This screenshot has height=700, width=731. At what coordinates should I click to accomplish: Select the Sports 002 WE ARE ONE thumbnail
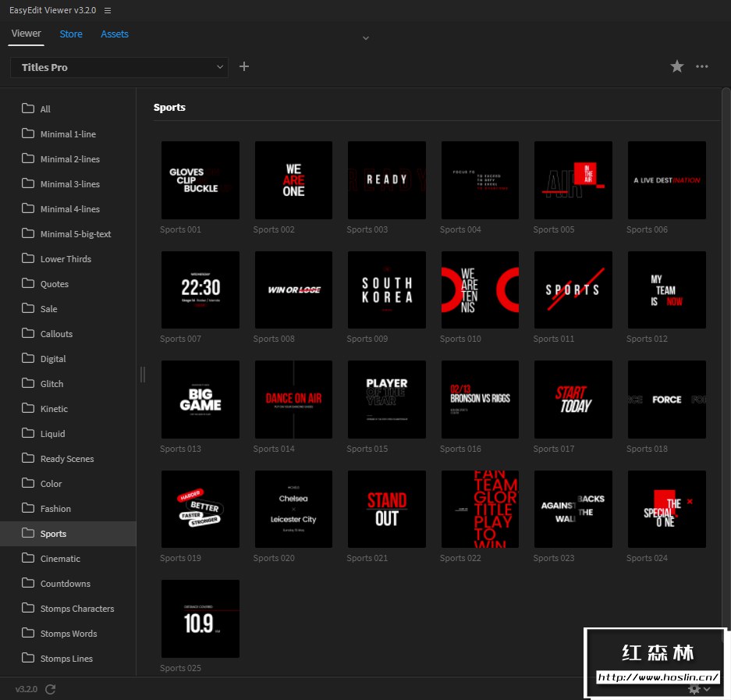coord(293,180)
